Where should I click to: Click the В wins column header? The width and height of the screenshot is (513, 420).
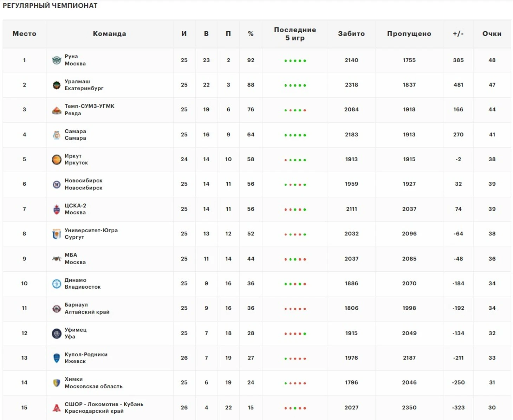[x=206, y=34]
